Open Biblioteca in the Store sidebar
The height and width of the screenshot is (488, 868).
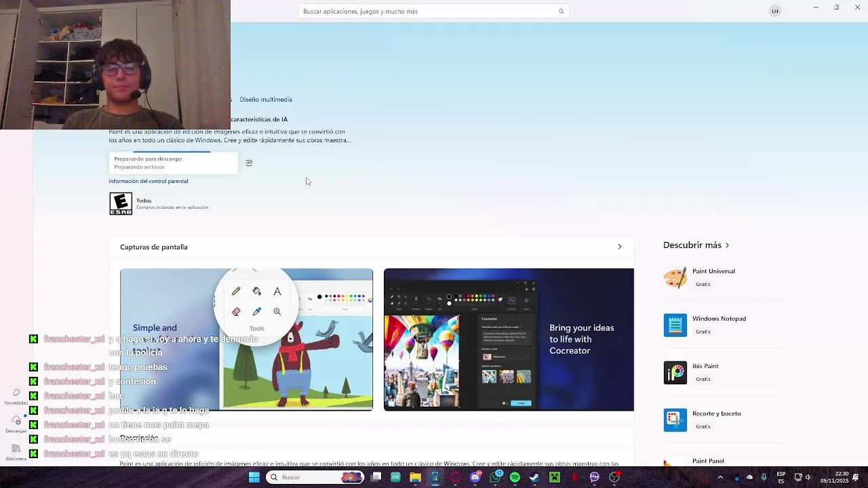[x=16, y=452]
